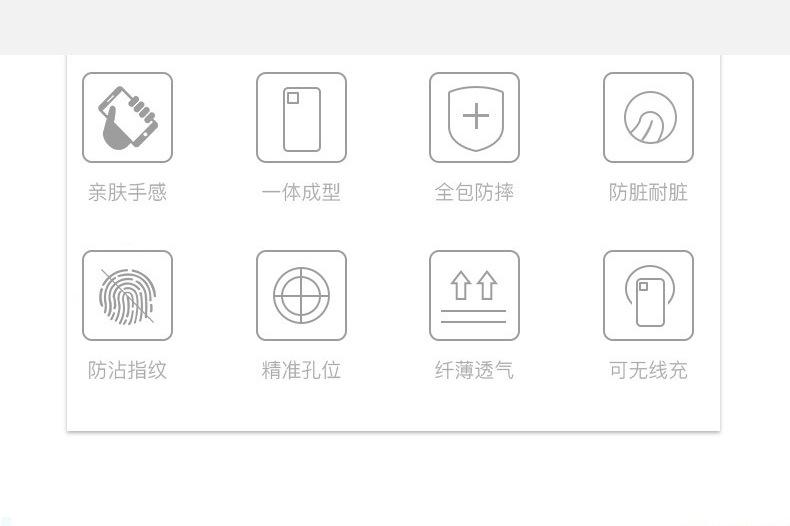Click the 全包防摔 caption

click(475, 192)
